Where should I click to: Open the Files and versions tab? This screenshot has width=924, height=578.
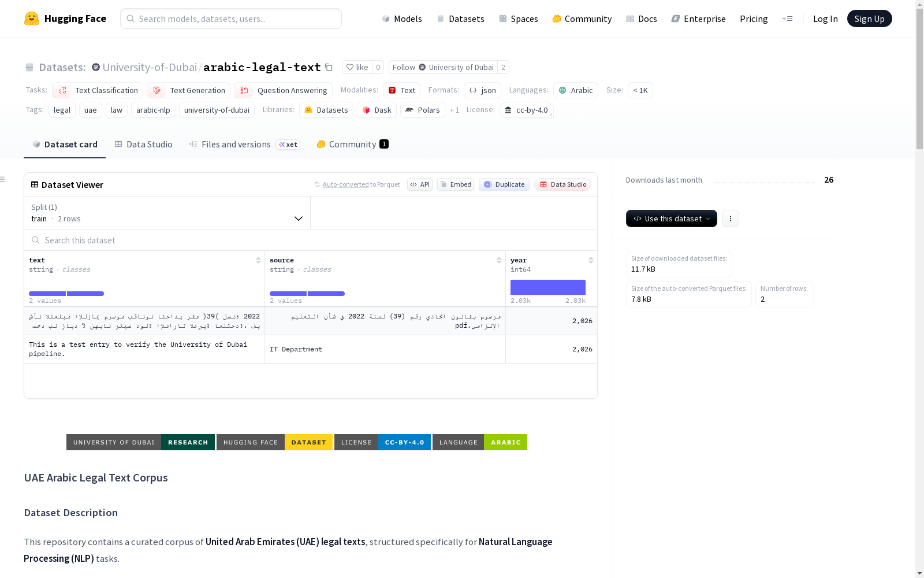(x=244, y=144)
